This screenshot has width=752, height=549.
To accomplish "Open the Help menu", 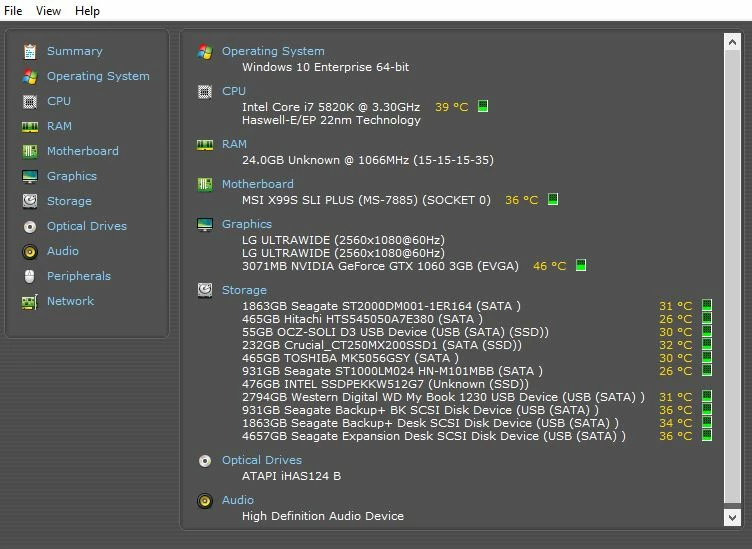I will pos(87,11).
